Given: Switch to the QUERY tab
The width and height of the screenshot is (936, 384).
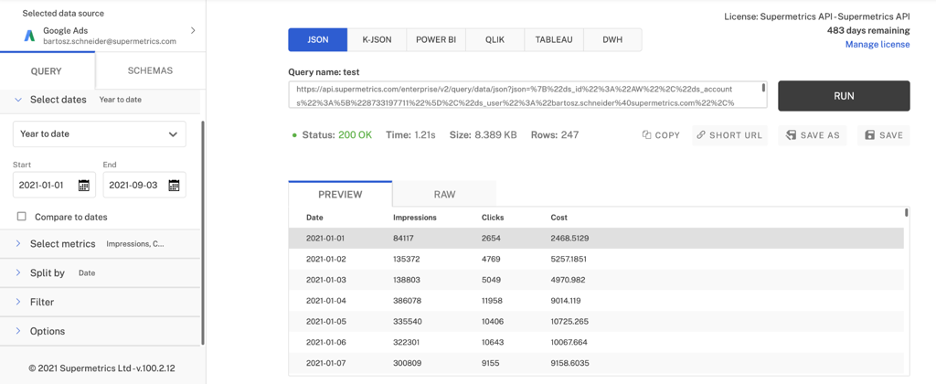Looking at the screenshot, I should click(x=47, y=71).
